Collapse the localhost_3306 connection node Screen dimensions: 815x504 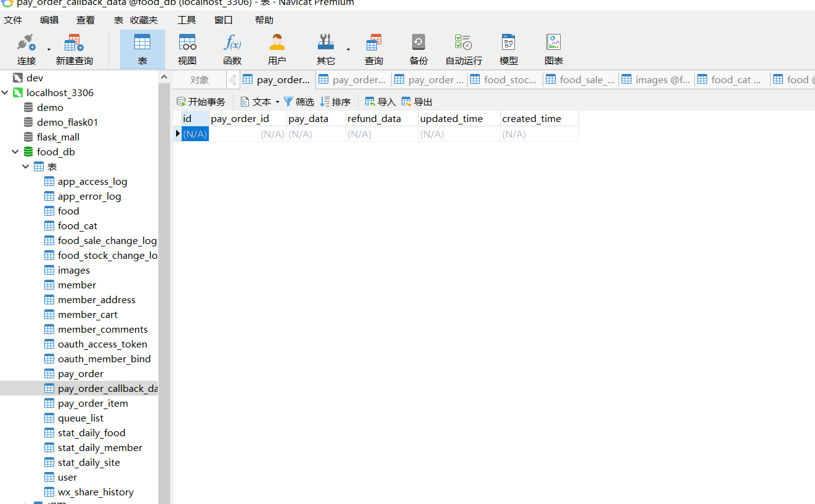6,93
